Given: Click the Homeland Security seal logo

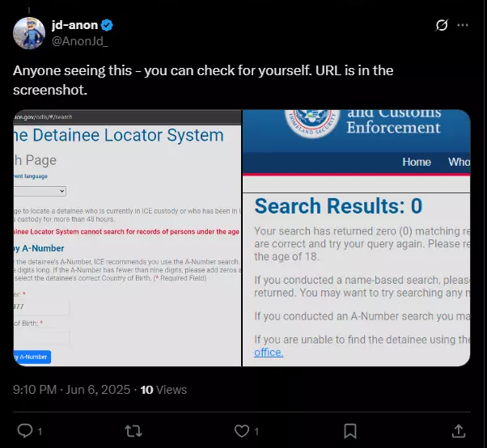Looking at the screenshot, I should tap(311, 123).
